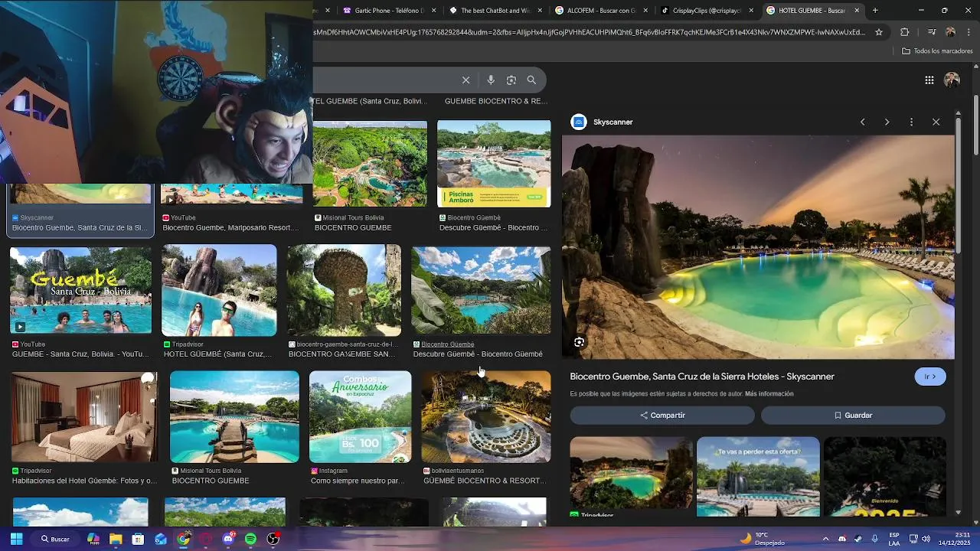Viewport: 980px width, 551px height.
Task: Show previous image in preview panel
Action: 862,122
